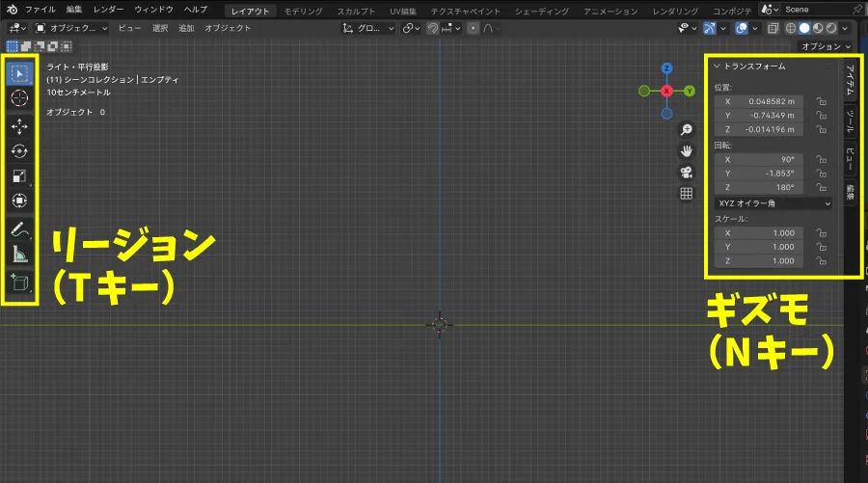Select the Measure tool
The height and width of the screenshot is (483, 868).
pyautogui.click(x=19, y=255)
